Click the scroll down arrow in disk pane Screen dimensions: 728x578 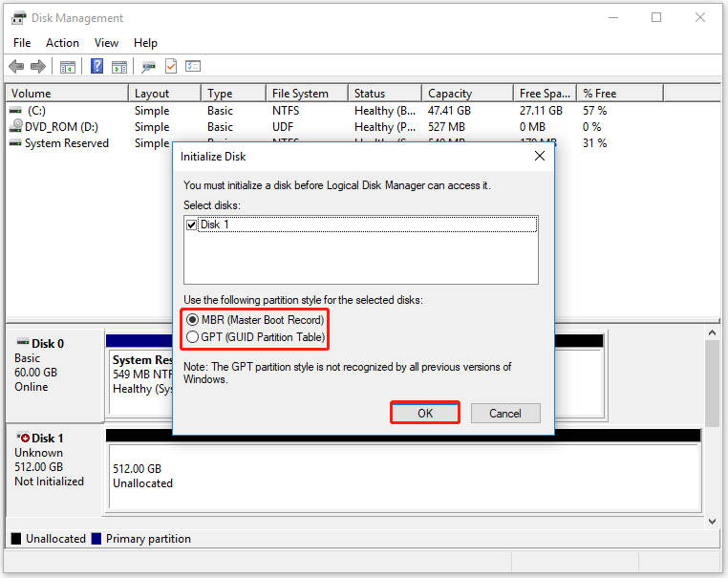[x=712, y=522]
